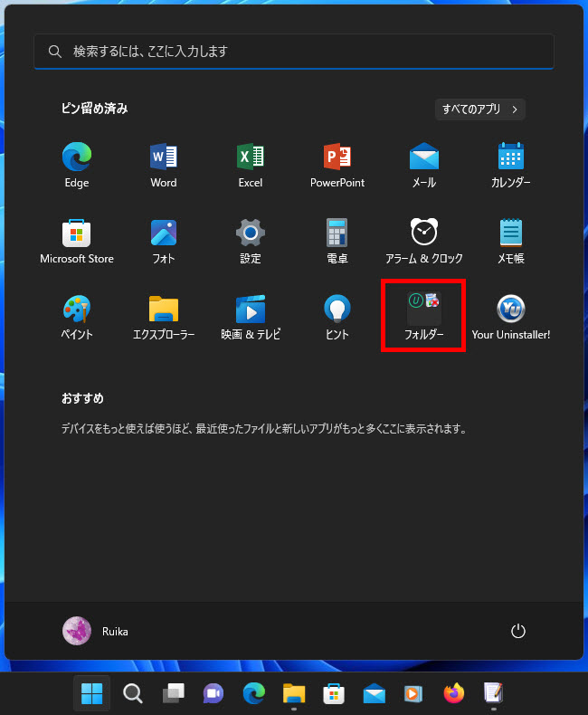Open the power options button
The width and height of the screenshot is (588, 715).
pos(518,631)
